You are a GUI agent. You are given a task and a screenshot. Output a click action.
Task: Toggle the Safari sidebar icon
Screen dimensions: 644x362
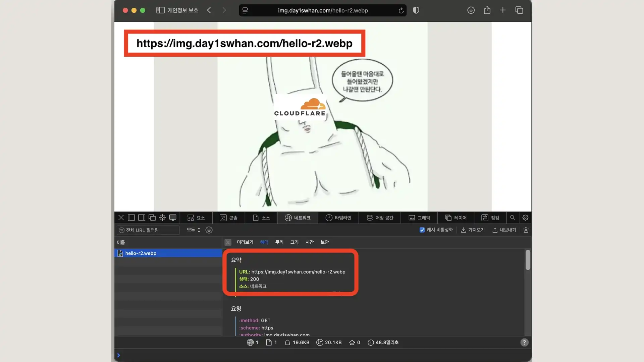pos(160,10)
